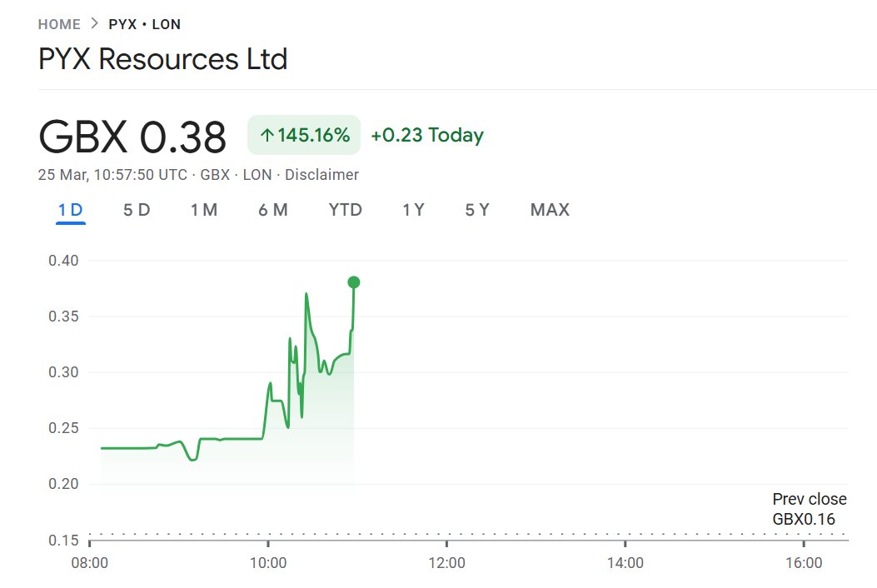
Task: Click the PYX • LON breadcrumb
Action: pyautogui.click(x=144, y=24)
